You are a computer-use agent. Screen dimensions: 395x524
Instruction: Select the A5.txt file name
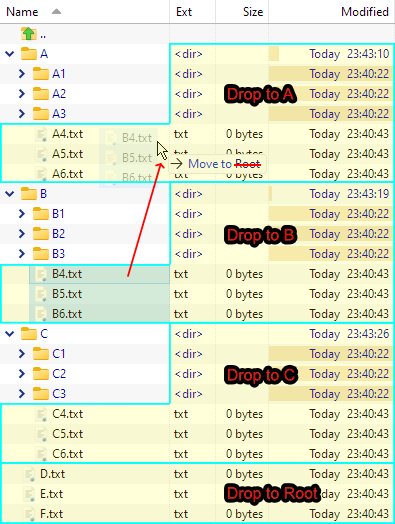point(68,154)
